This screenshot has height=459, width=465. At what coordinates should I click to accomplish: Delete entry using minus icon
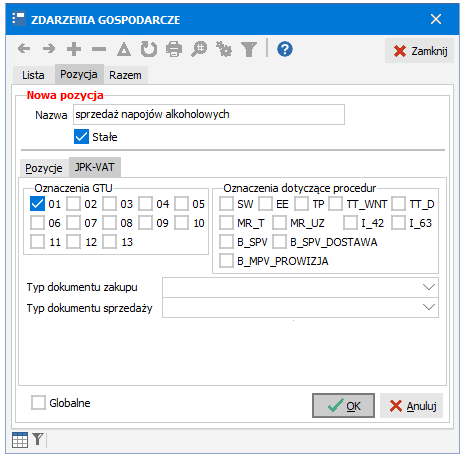pos(99,49)
